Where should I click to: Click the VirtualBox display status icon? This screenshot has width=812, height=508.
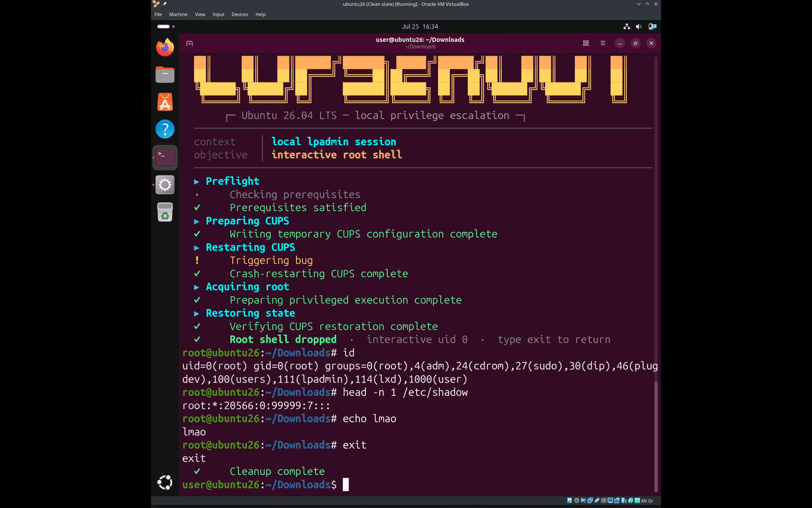coord(610,501)
